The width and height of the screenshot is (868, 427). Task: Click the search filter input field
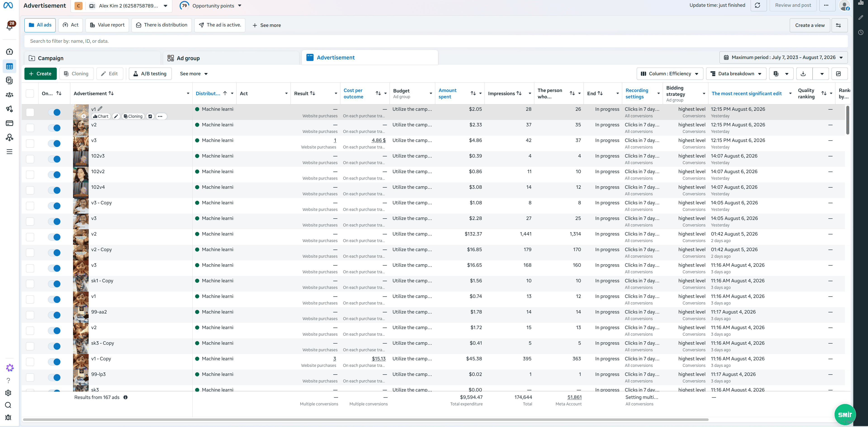(x=436, y=41)
